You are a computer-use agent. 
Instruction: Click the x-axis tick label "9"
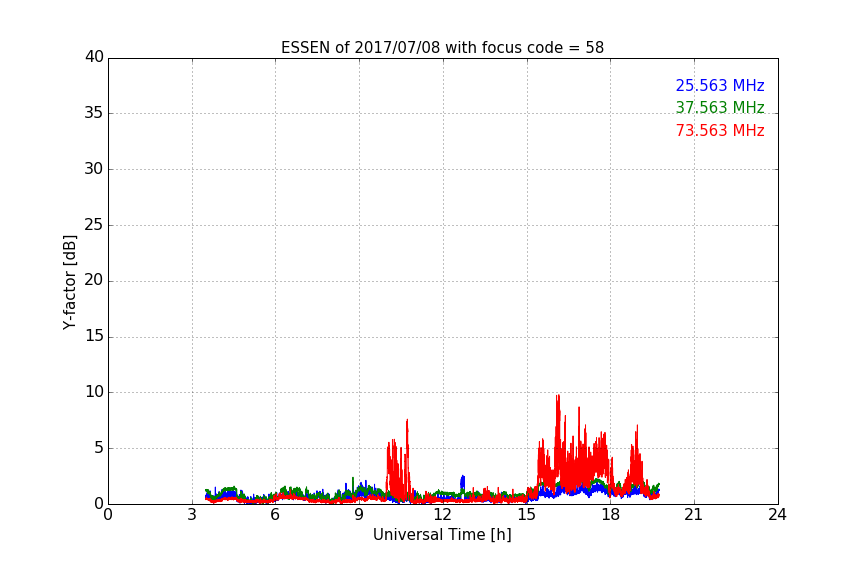359,515
